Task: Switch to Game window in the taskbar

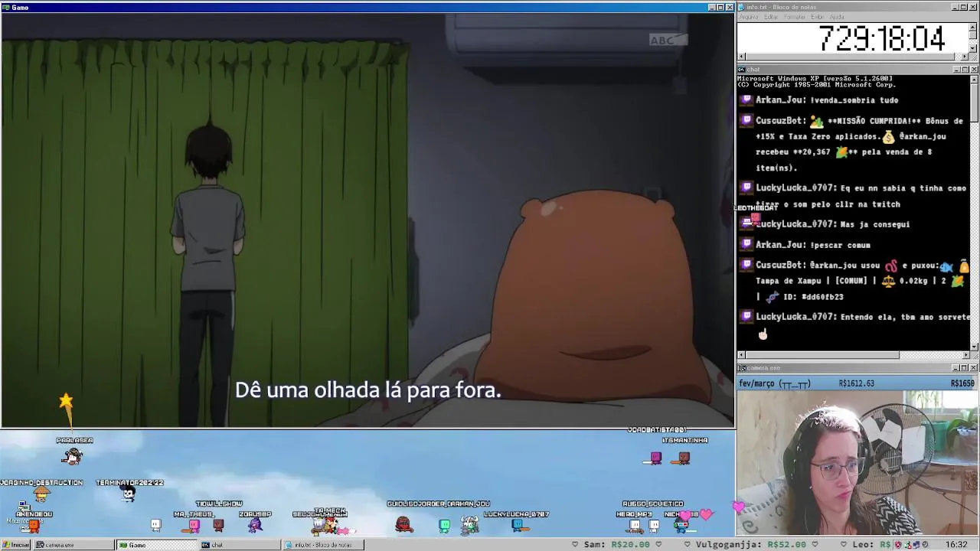Action: 156,545
